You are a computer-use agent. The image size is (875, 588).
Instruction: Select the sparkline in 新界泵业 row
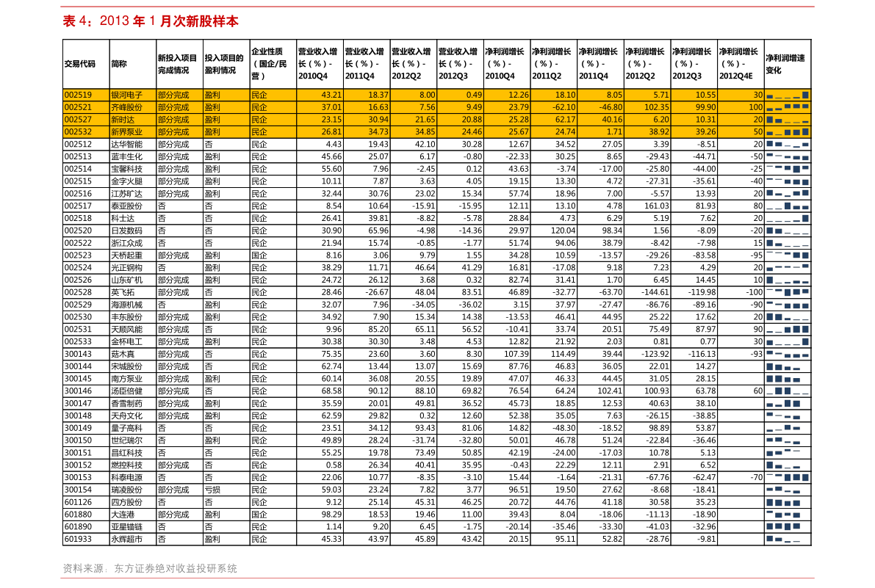pos(787,132)
